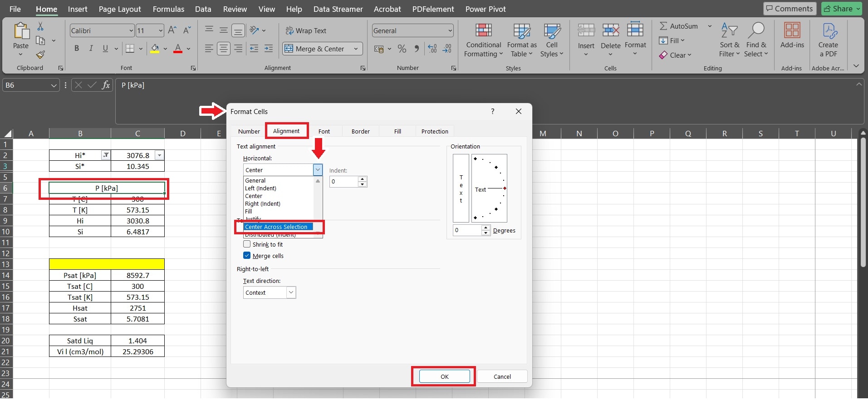Click the Degrees orientation input field
This screenshot has height=411, width=868.
click(x=467, y=230)
